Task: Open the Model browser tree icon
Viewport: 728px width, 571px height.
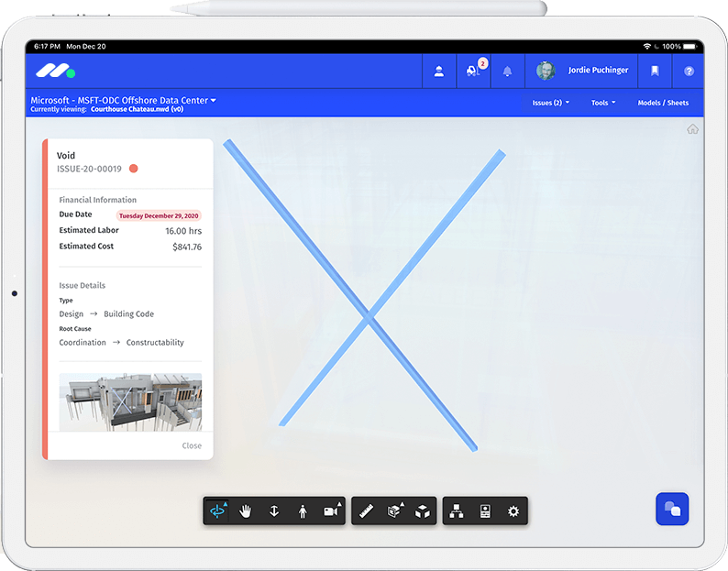Action: pos(457,511)
